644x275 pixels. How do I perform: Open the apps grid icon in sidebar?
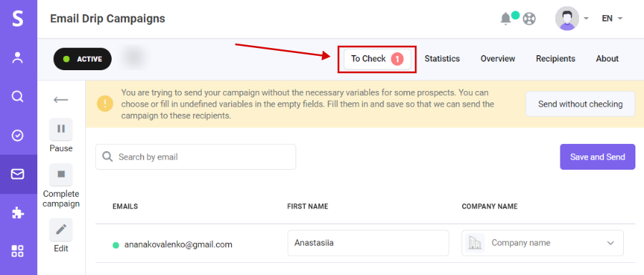[x=18, y=251]
